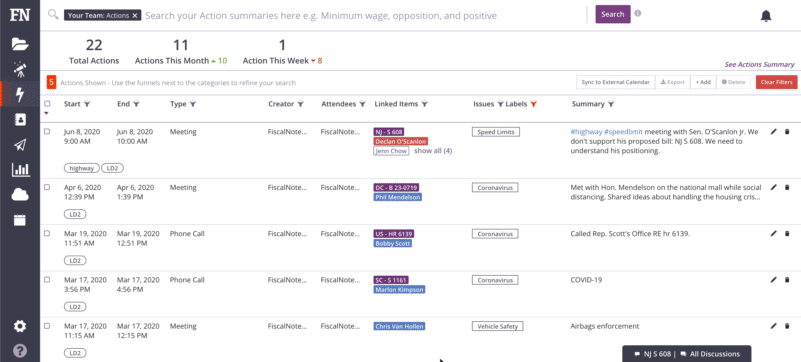Click the red Clear Filters button
The image size is (801, 362).
pyautogui.click(x=776, y=82)
